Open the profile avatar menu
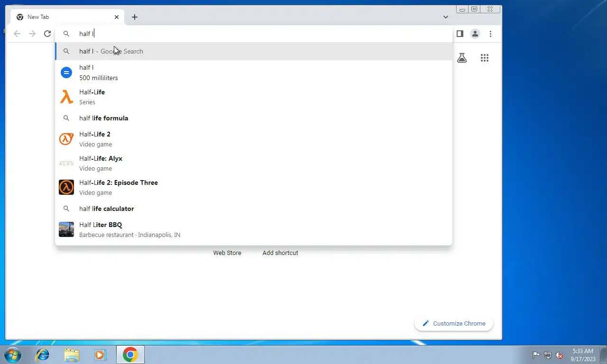Image resolution: width=607 pixels, height=364 pixels. coord(475,34)
